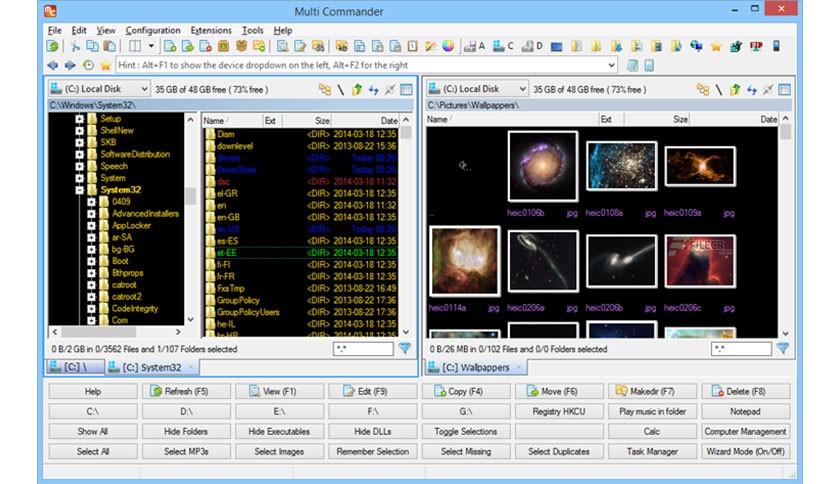
Task: Click the Toggle Selections button
Action: [465, 431]
